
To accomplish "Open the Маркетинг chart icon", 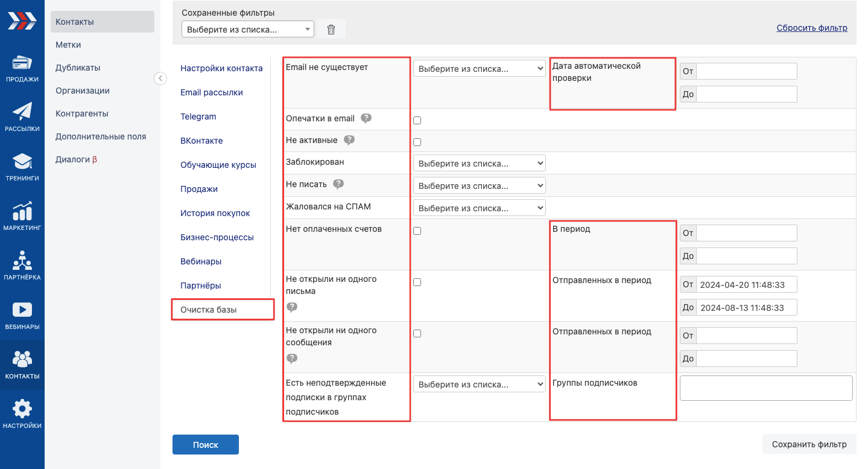I will point(22,211).
